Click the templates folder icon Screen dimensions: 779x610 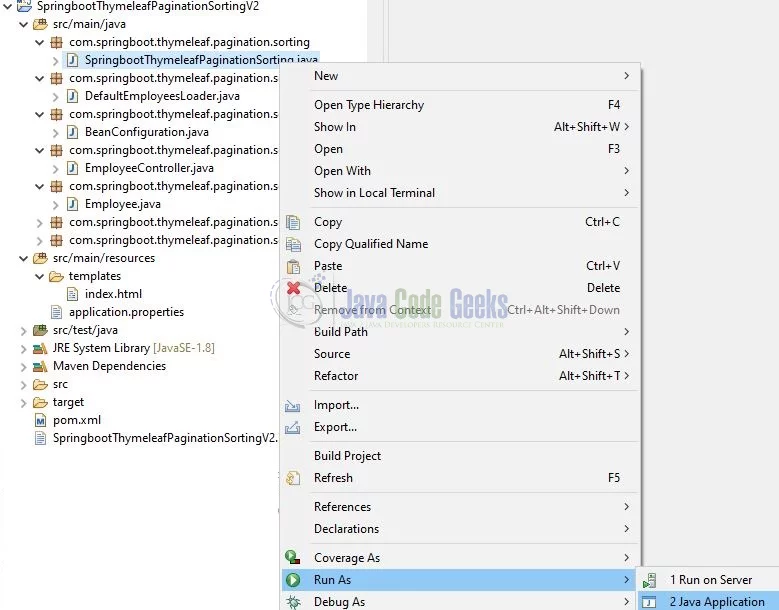pyautogui.click(x=57, y=276)
